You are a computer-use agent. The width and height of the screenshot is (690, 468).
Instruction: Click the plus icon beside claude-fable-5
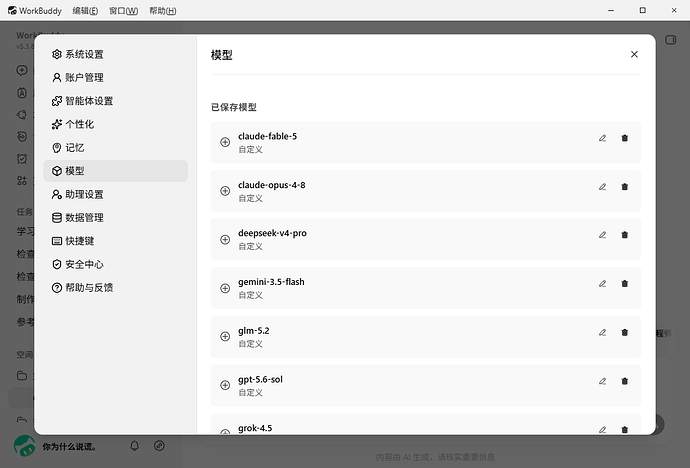tap(225, 142)
